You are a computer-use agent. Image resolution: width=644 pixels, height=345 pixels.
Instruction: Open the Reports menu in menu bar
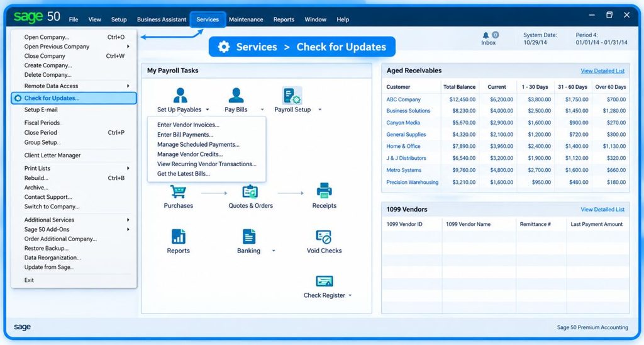284,20
